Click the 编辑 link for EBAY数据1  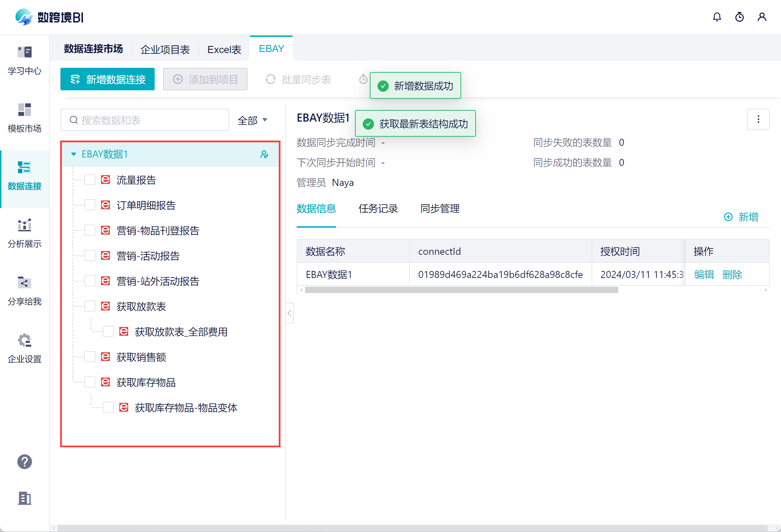click(x=704, y=274)
